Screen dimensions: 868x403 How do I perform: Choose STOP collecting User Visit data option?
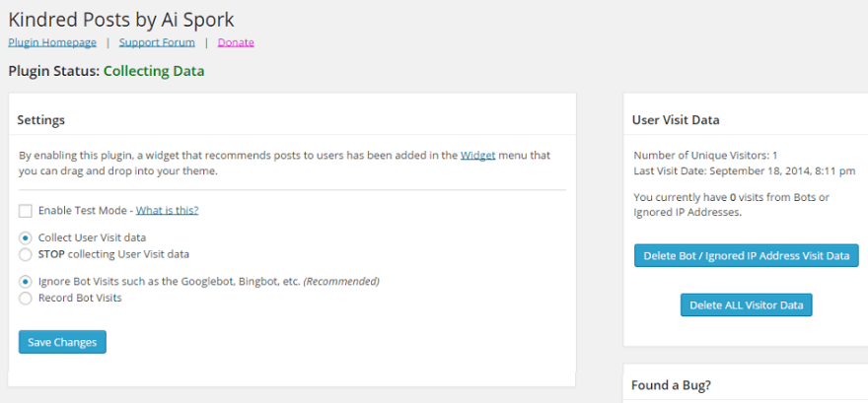pyautogui.click(x=26, y=254)
